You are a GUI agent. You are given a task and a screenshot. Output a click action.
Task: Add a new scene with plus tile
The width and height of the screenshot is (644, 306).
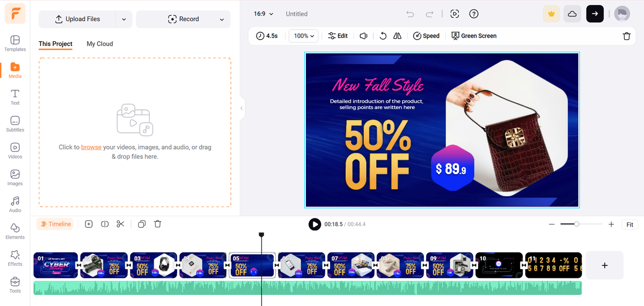[x=605, y=265]
